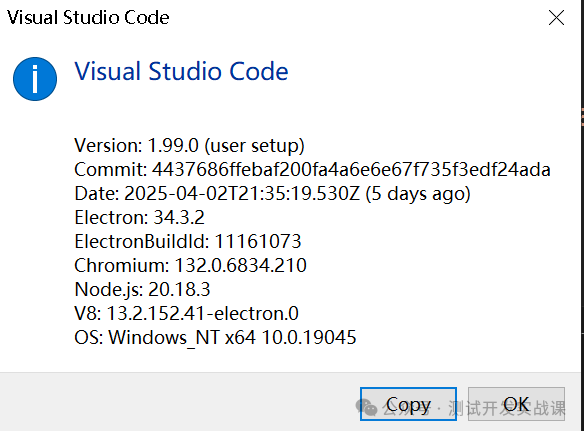Click the WeChat watermark logo
This screenshot has width=584, height=431.
click(x=366, y=407)
